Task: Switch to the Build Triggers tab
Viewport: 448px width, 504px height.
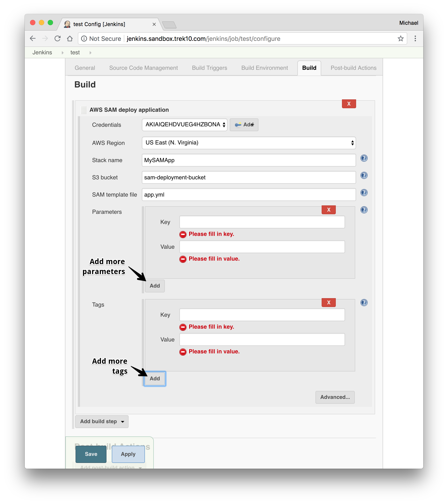Action: [x=209, y=68]
